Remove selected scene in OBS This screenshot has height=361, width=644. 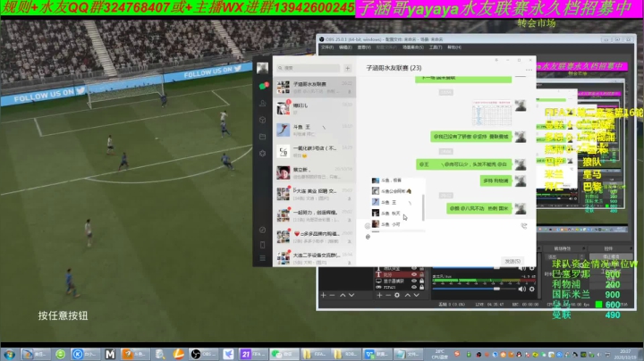(x=332, y=295)
